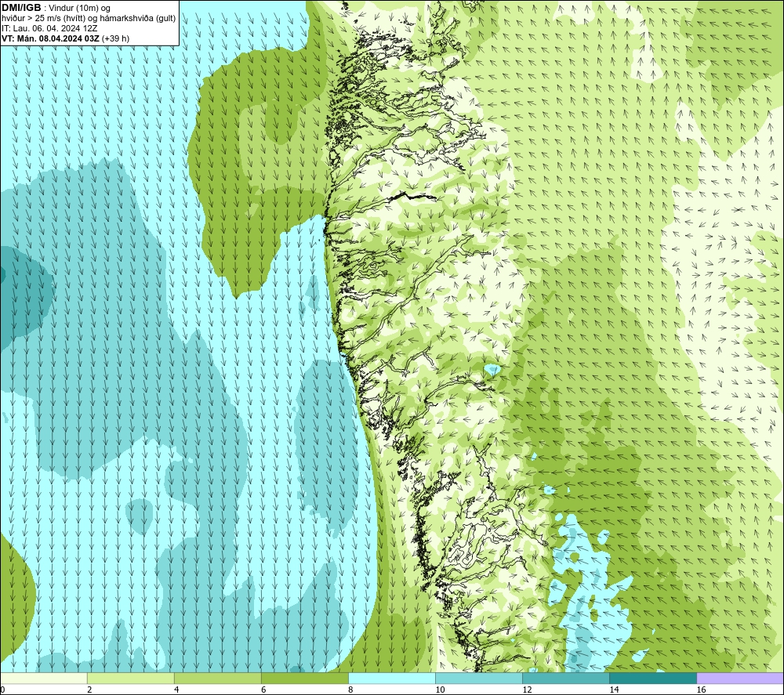The height and width of the screenshot is (695, 784).
Task: Click the 'IT: Lau. 06. 04. 2024 12Z' line
Action: point(49,28)
